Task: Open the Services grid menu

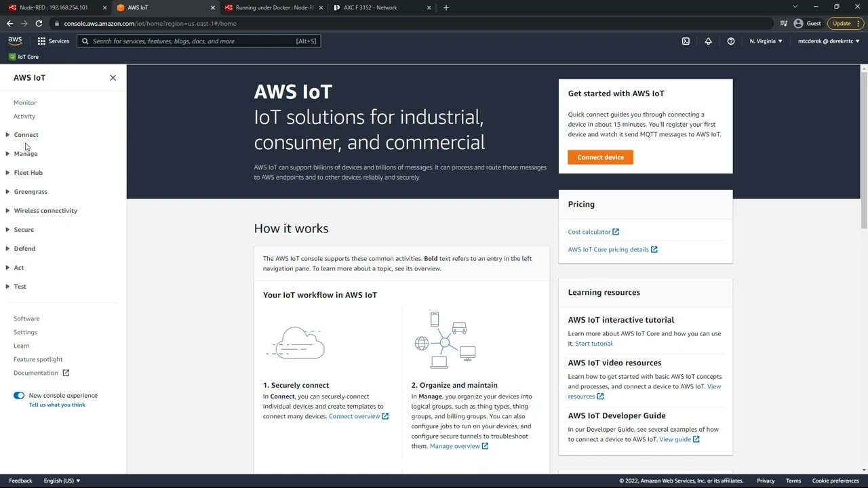Action: coord(53,41)
